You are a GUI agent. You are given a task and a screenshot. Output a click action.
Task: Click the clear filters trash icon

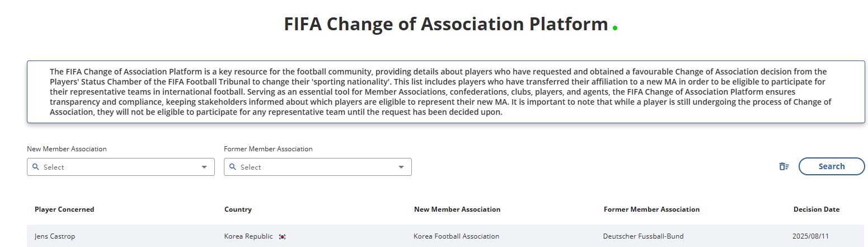[783, 166]
